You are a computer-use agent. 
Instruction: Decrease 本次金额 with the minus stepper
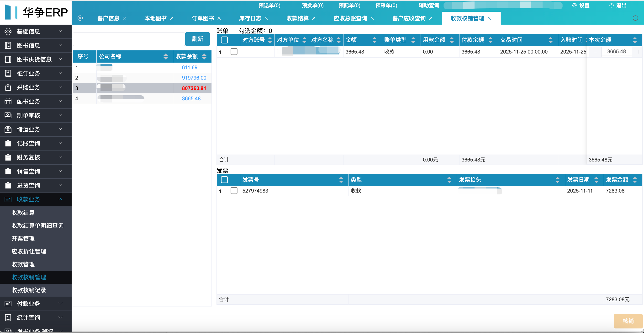click(595, 52)
